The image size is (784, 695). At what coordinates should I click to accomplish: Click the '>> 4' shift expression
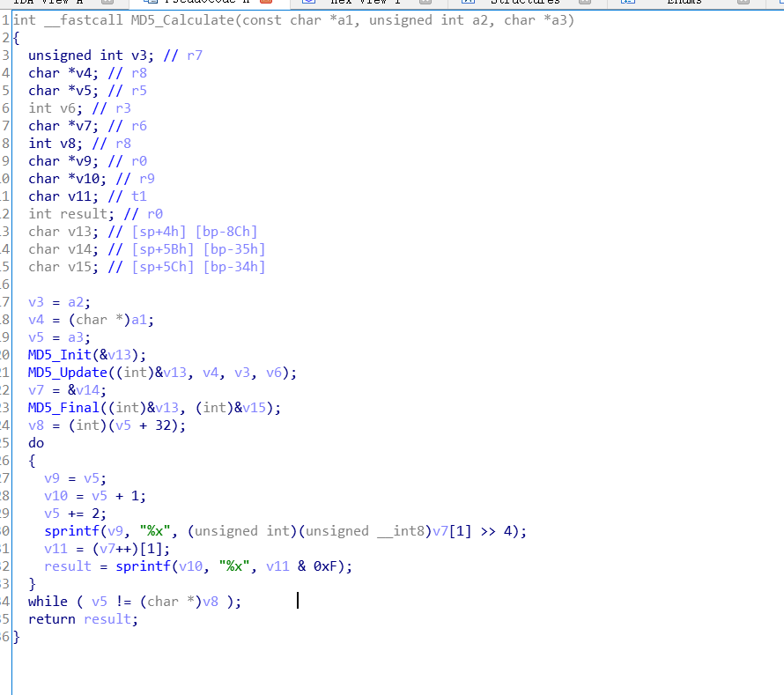point(497,531)
